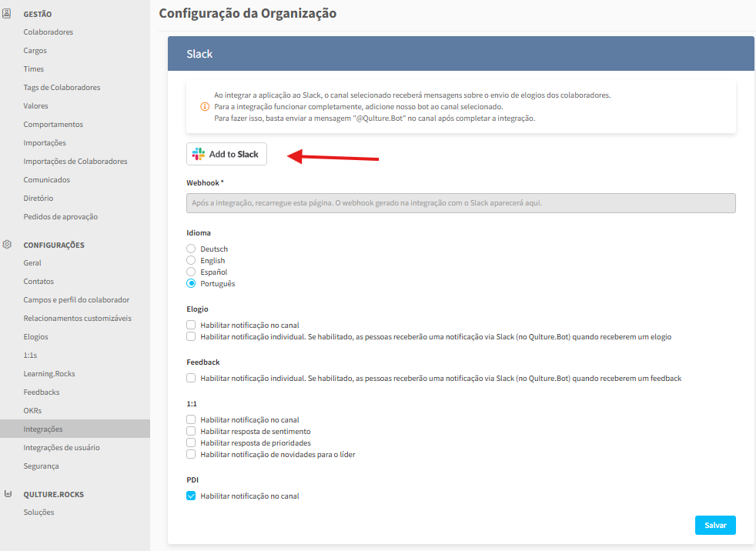756x551 pixels.
Task: Select highlighted Integrações item
Action: (x=75, y=429)
